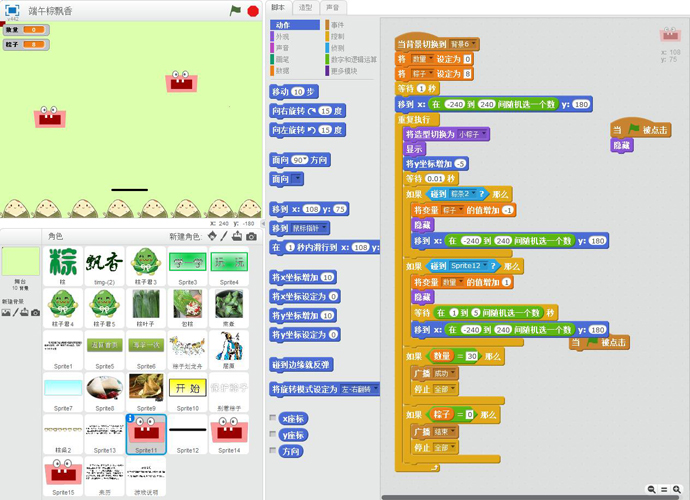Screen dimensions: 690x500
Task: Click the green flag to start
Action: 236,11
